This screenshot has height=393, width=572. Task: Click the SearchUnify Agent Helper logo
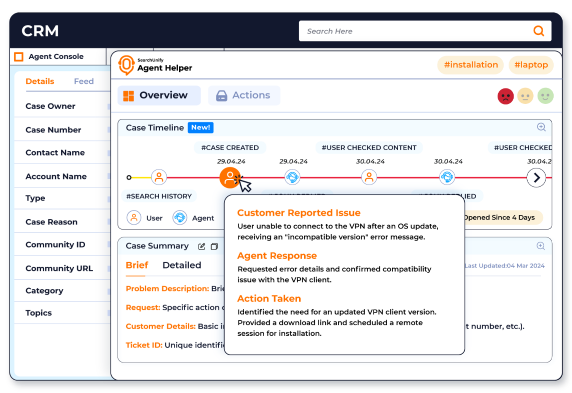(155, 65)
